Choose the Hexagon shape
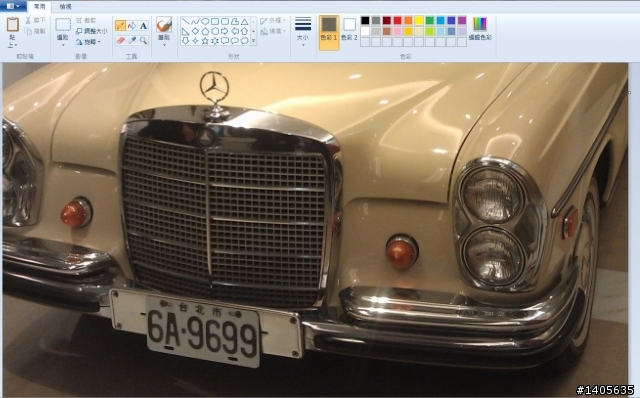This screenshot has width=640, height=398. [215, 31]
